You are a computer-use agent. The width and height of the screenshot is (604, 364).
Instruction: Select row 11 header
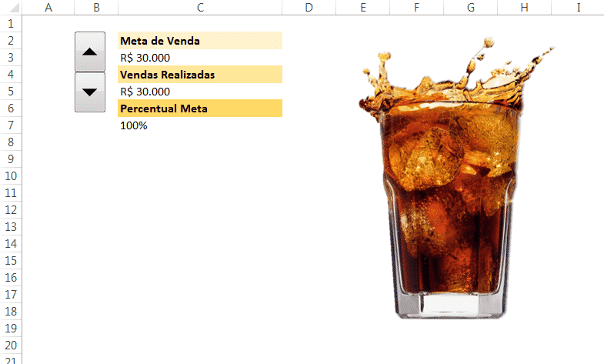pyautogui.click(x=11, y=193)
